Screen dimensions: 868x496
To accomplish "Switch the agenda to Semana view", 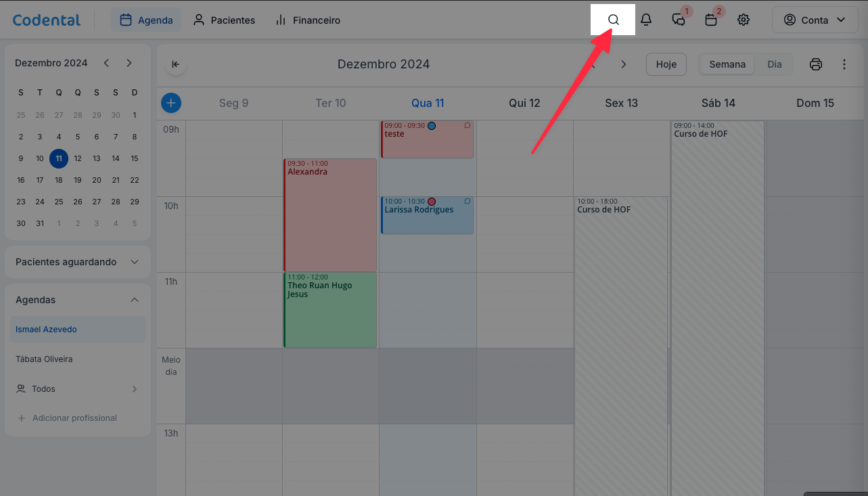I will click(x=727, y=64).
